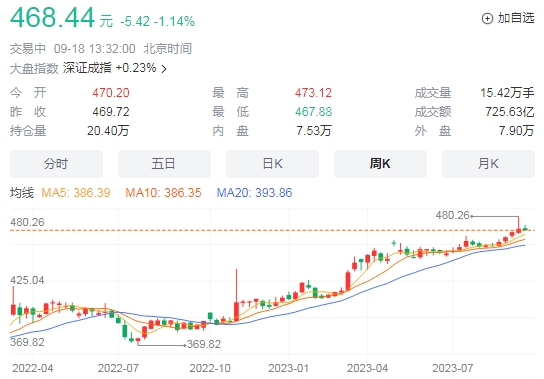Select the 周K chart tab
544x379 pixels.
(380, 164)
